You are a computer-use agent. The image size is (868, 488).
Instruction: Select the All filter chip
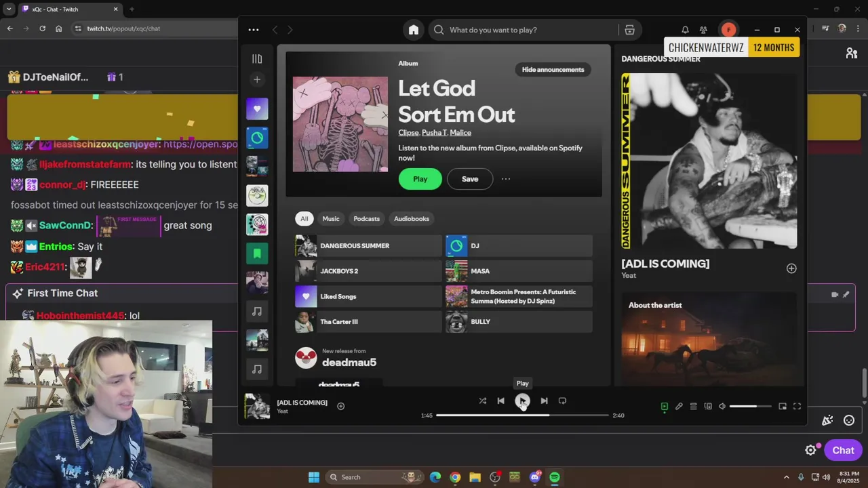304,219
